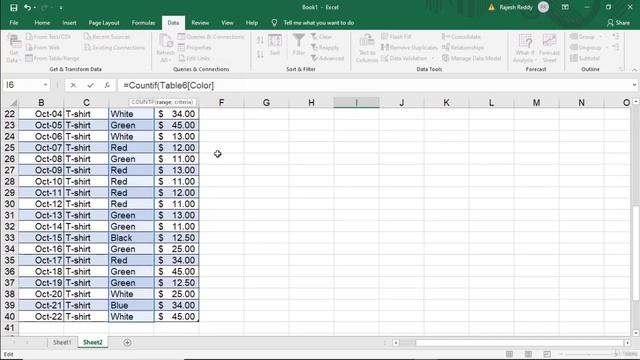The width and height of the screenshot is (640, 360).
Task: Open the Customize Quick Access Toolbar arrow
Action: [x=61, y=7]
